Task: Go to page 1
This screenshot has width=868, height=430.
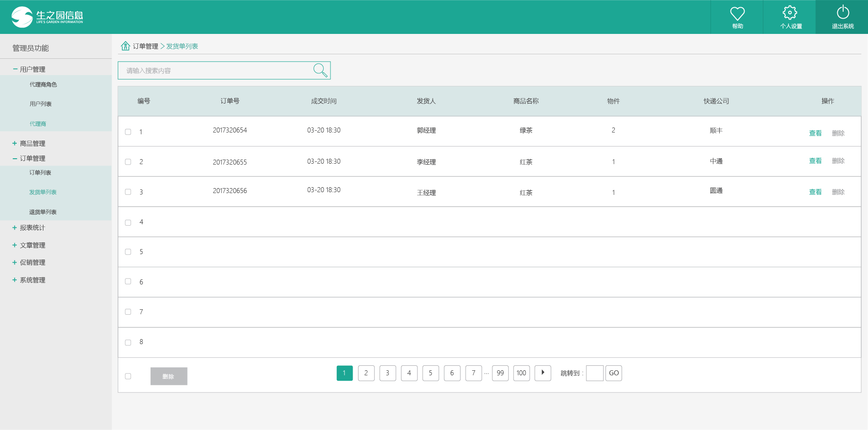Action: [344, 373]
